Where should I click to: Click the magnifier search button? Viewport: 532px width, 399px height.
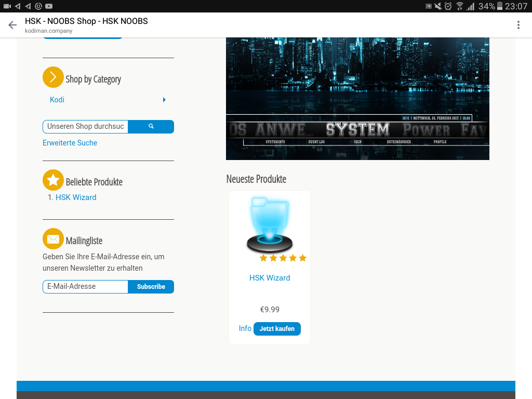151,127
